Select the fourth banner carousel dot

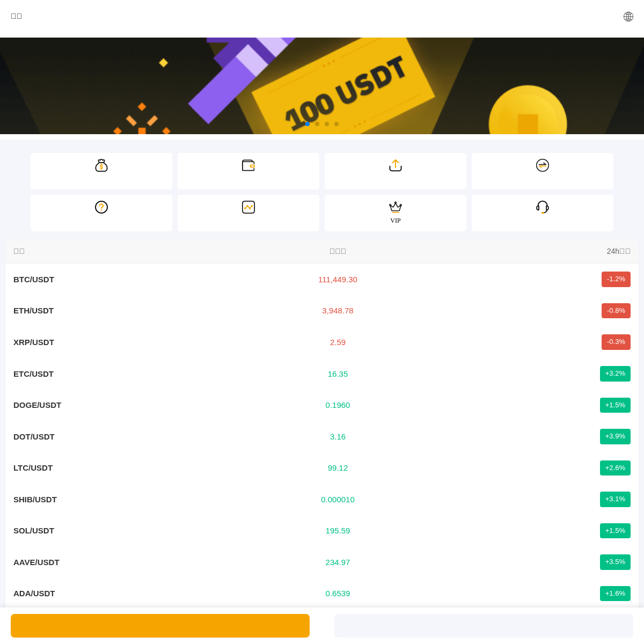click(x=336, y=124)
